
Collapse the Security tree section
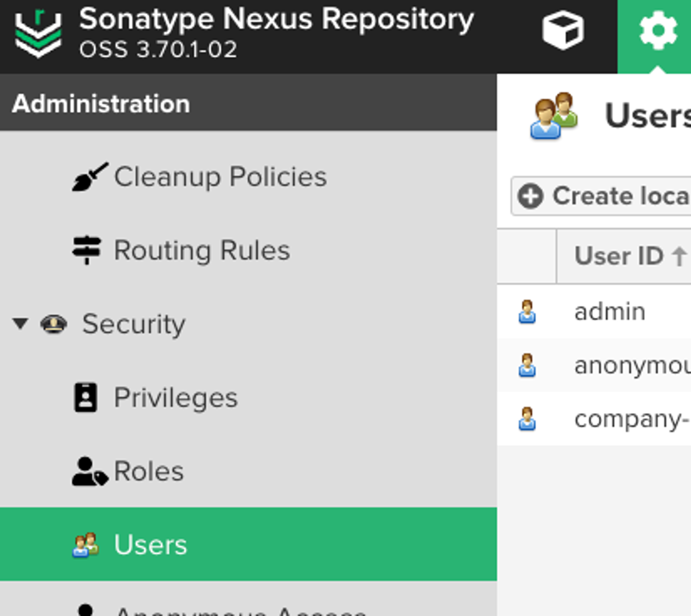tap(20, 324)
